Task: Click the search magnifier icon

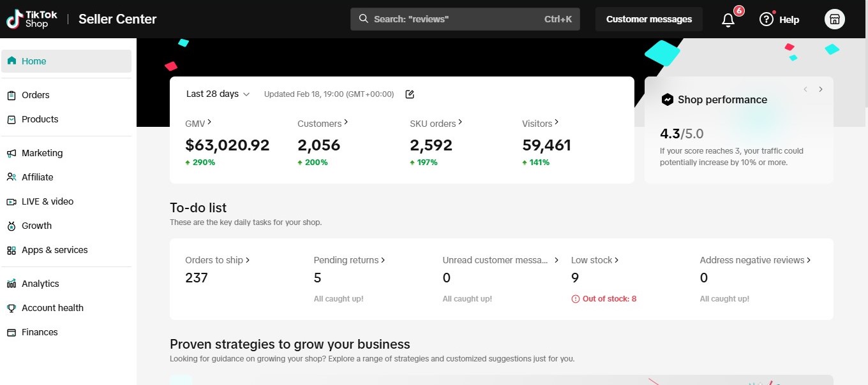Action: (364, 19)
